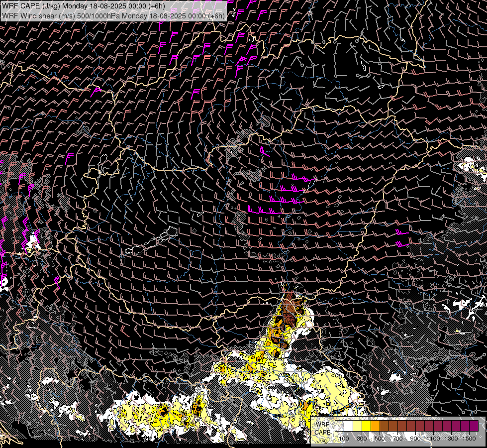
Task: Click the legend value 700
Action: pyautogui.click(x=397, y=439)
